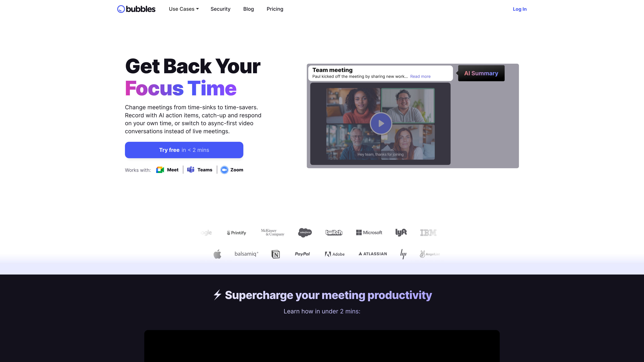Click the Microsoft logo

click(x=369, y=232)
